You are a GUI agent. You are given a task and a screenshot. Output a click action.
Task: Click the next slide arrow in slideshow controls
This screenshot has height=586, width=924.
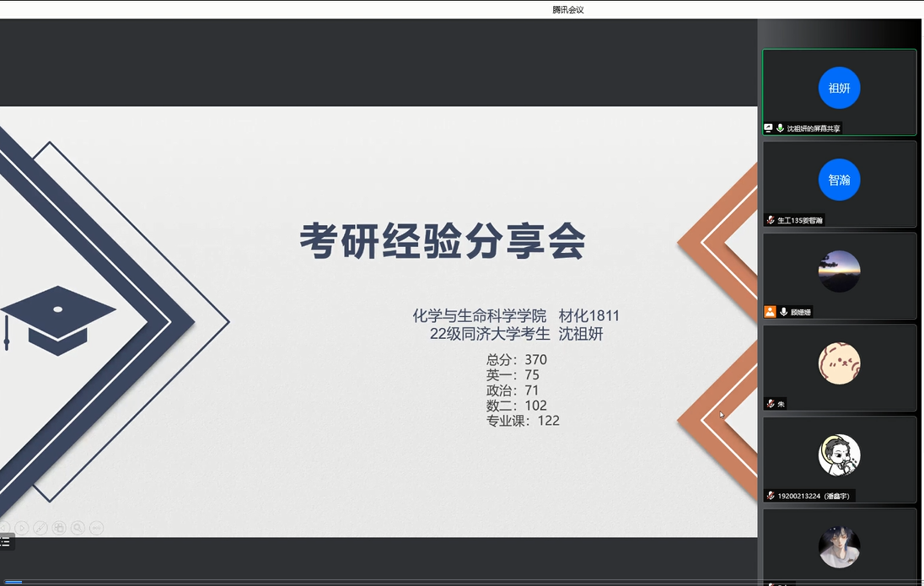pyautogui.click(x=22, y=528)
